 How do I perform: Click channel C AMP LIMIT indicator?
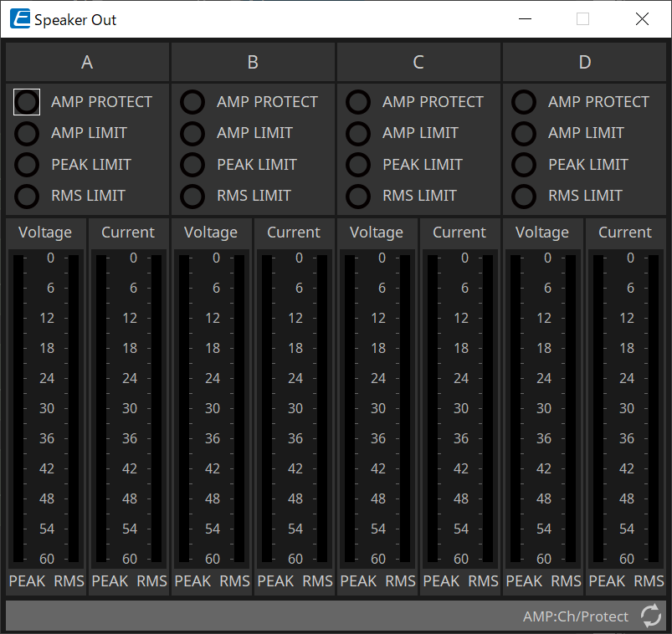(x=358, y=133)
